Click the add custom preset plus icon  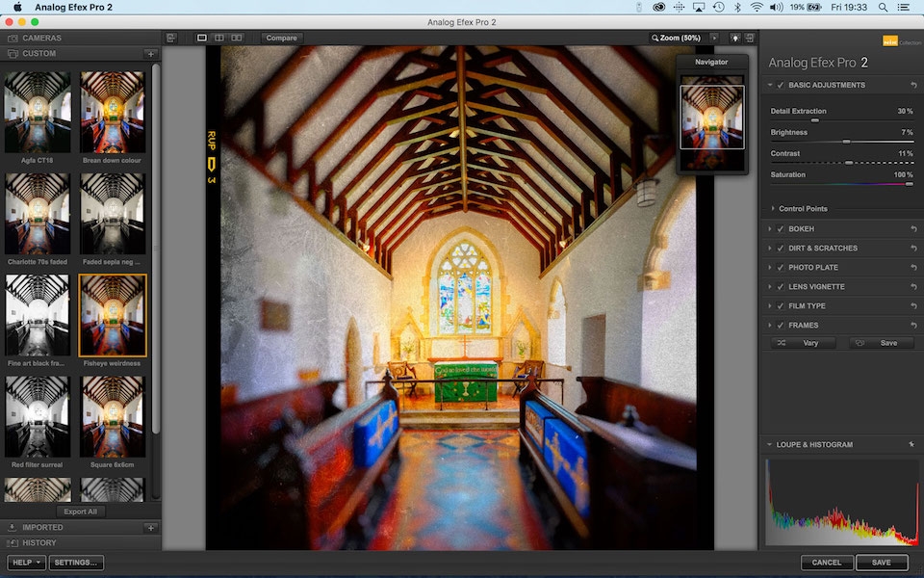click(x=151, y=54)
